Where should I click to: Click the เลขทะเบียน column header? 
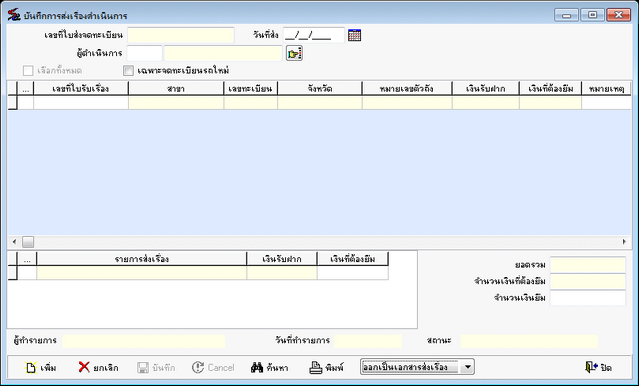(251, 88)
